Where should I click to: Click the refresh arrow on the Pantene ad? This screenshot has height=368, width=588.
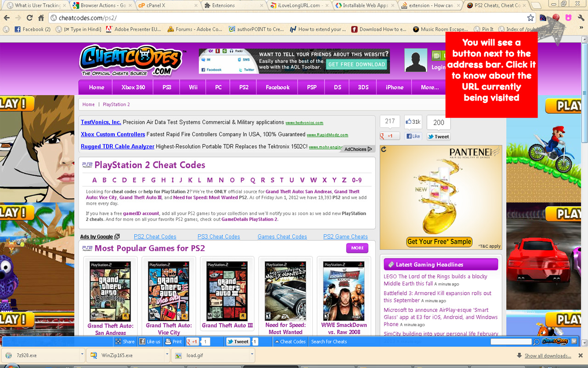point(384,149)
